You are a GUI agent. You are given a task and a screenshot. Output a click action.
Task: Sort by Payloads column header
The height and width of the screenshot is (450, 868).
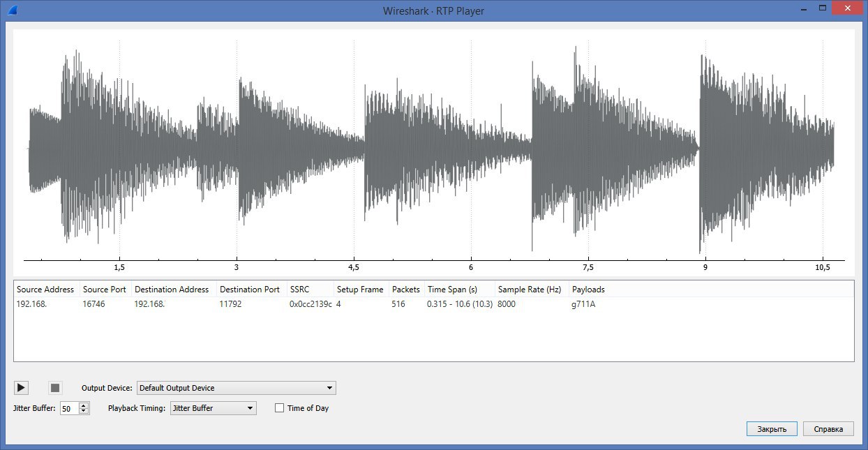[x=588, y=289]
